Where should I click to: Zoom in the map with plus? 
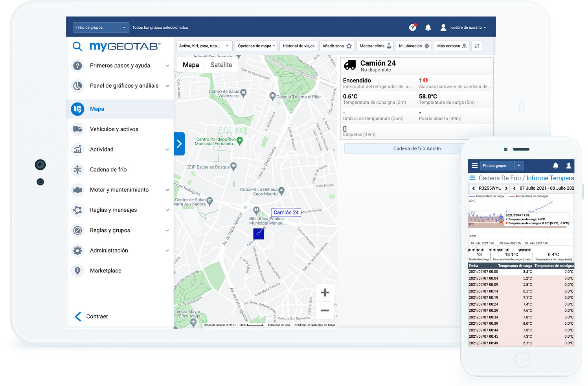(325, 292)
